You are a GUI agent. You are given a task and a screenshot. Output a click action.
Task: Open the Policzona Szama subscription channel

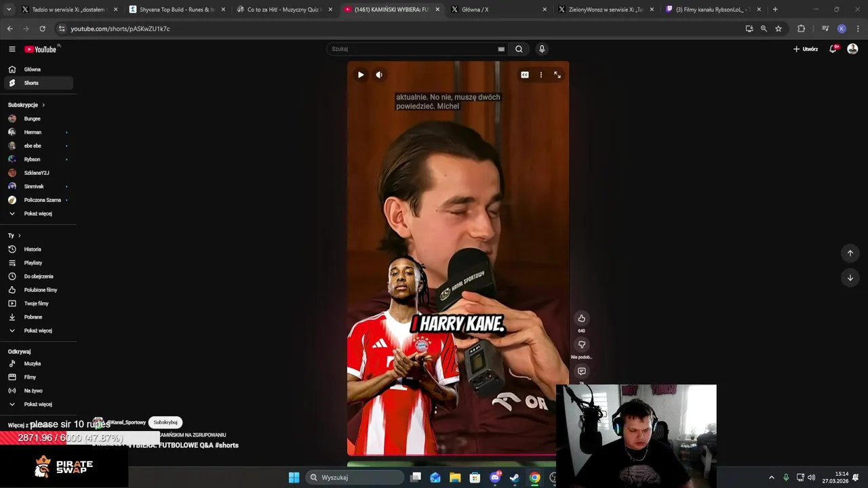pos(38,200)
